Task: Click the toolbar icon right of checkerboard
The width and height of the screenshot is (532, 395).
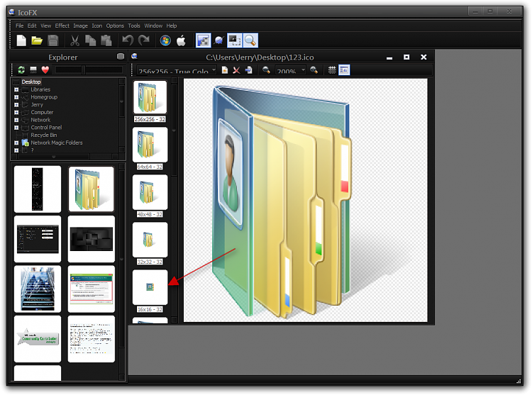Action: tap(219, 40)
